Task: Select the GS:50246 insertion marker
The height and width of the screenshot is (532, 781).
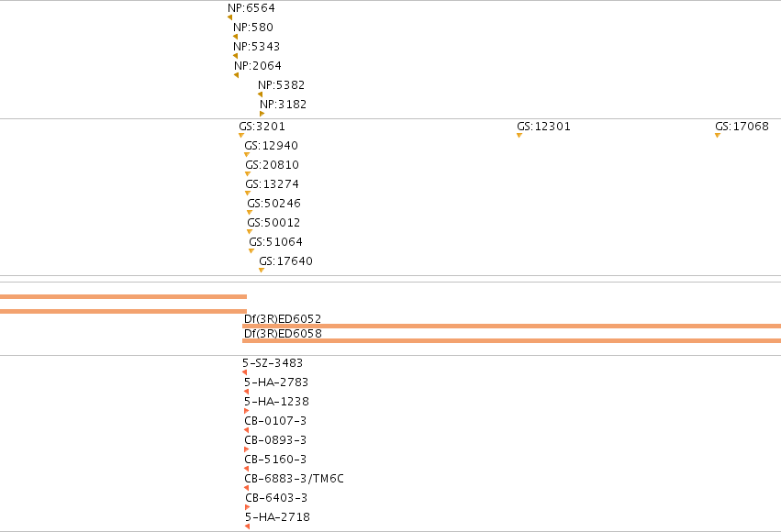Action: [x=250, y=213]
